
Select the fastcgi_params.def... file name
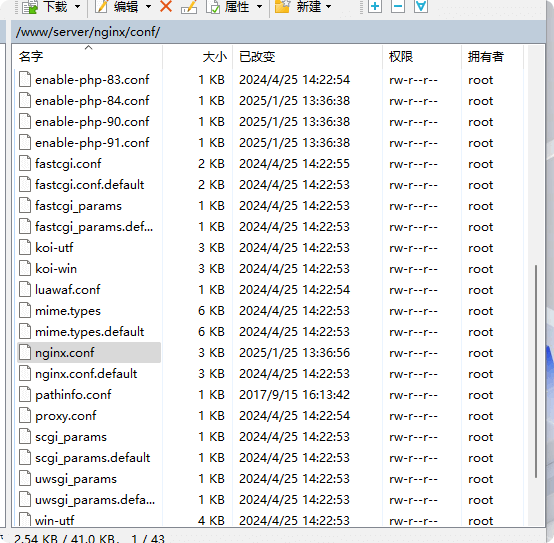94,226
